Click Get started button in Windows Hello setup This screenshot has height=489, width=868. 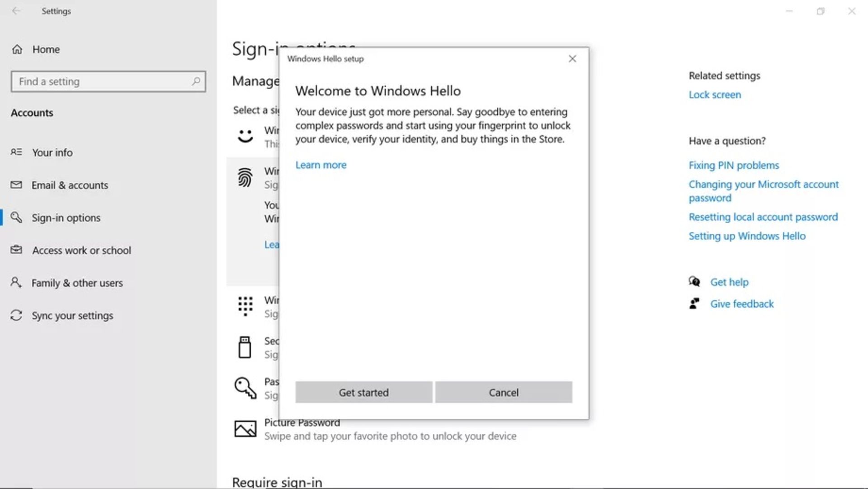pos(363,392)
